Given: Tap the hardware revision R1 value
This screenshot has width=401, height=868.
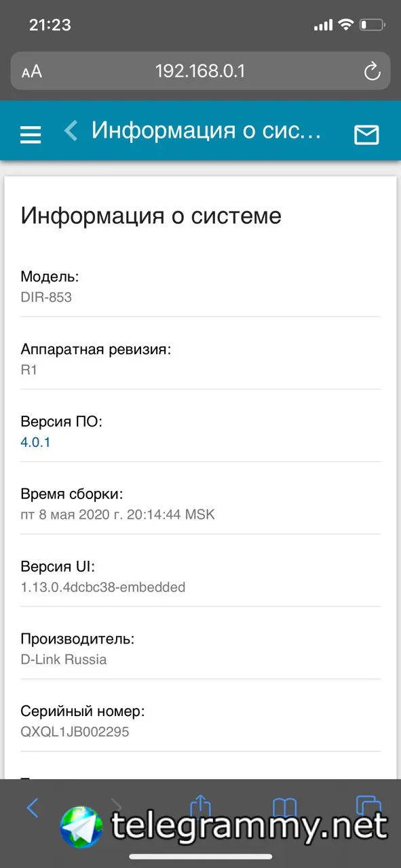Looking at the screenshot, I should coord(28,370).
